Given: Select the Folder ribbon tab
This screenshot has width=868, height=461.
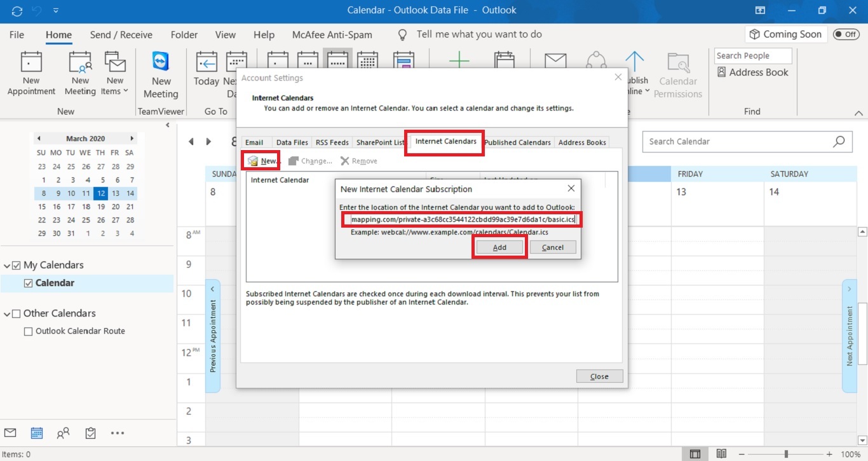Looking at the screenshot, I should coord(184,35).
